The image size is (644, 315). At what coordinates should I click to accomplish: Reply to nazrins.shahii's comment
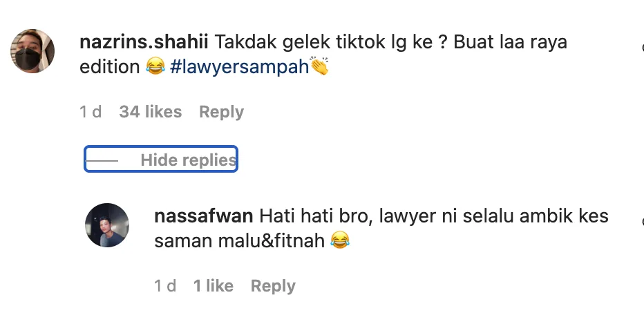(x=221, y=112)
